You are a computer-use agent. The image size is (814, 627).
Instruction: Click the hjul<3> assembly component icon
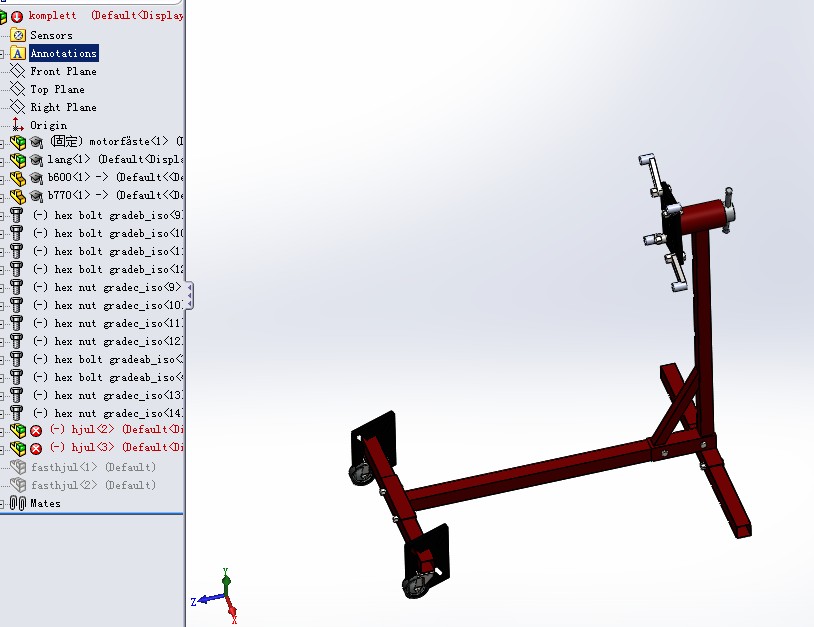18,448
